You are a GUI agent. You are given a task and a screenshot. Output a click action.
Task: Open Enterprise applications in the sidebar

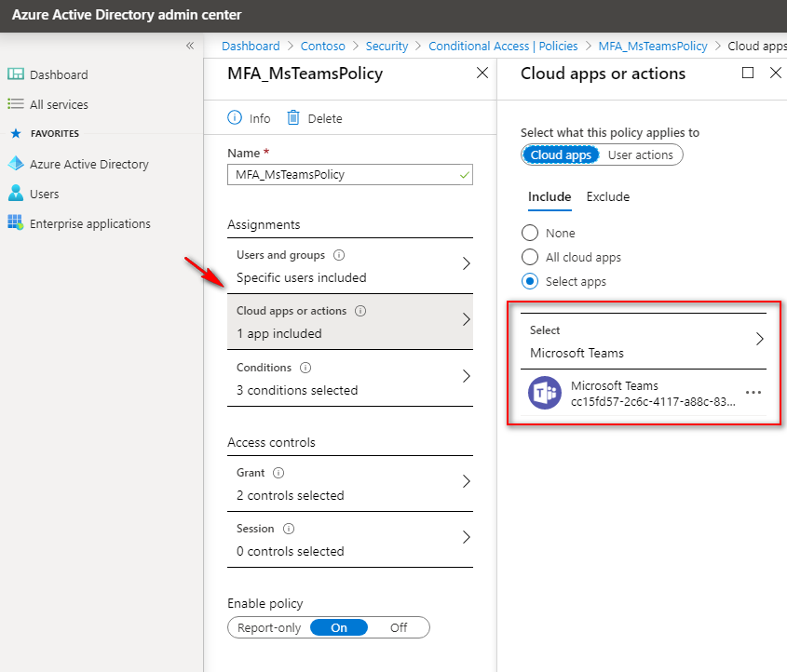[x=89, y=223]
